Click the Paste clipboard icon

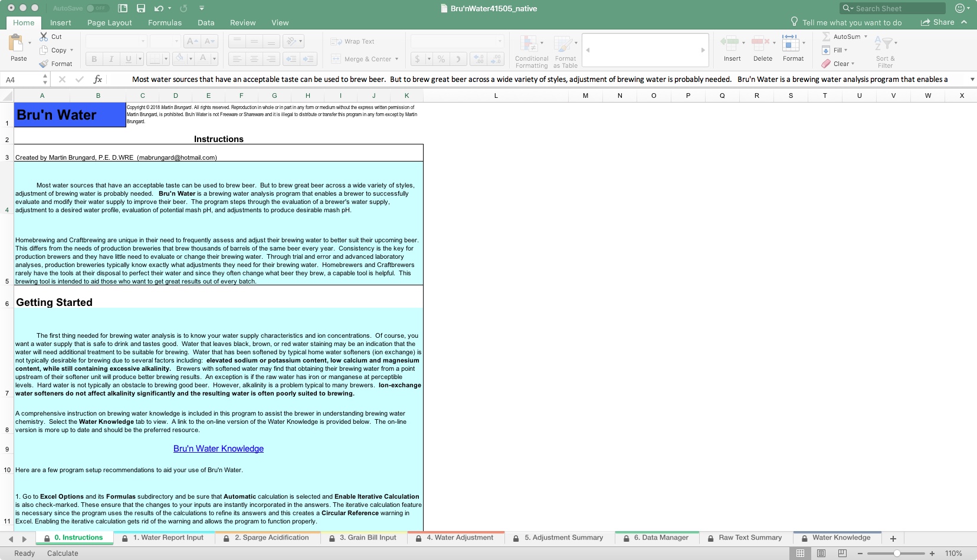point(16,43)
